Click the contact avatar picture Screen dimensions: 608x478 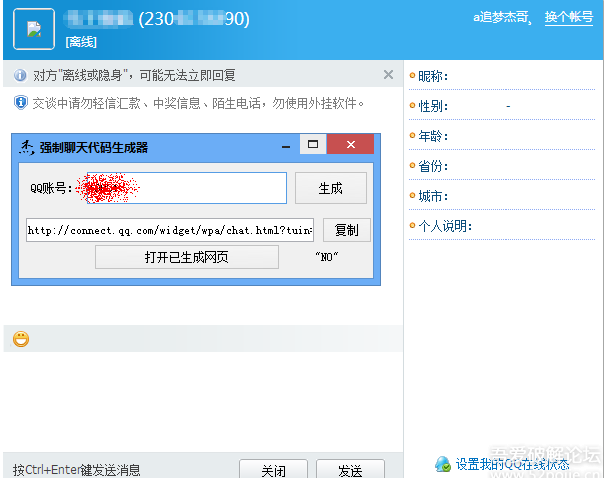pyautogui.click(x=34, y=29)
